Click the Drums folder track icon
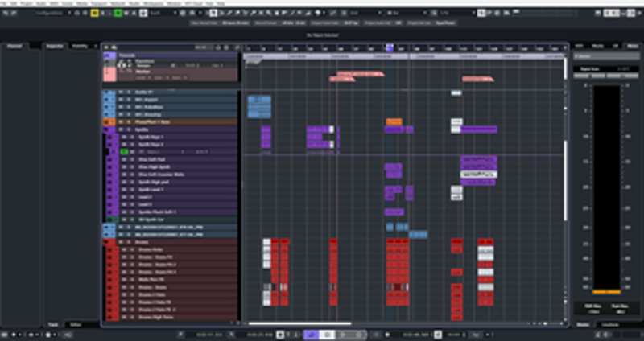Viewport: 644px width, 341px height. (108, 241)
